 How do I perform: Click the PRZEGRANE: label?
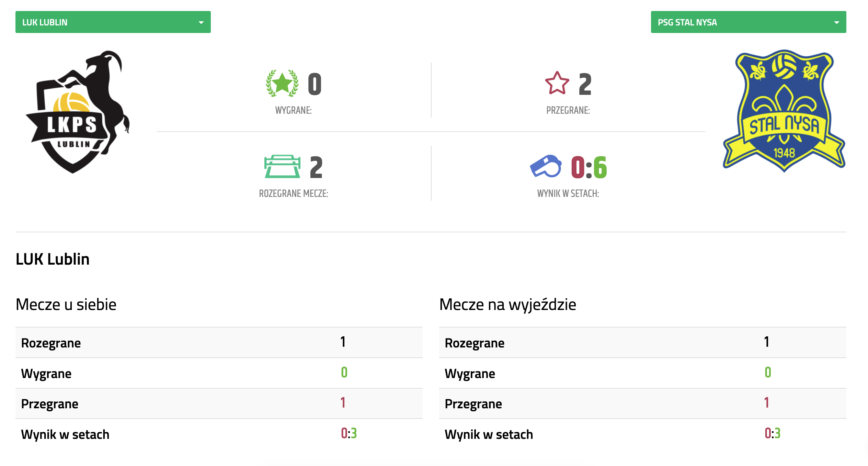(568, 110)
